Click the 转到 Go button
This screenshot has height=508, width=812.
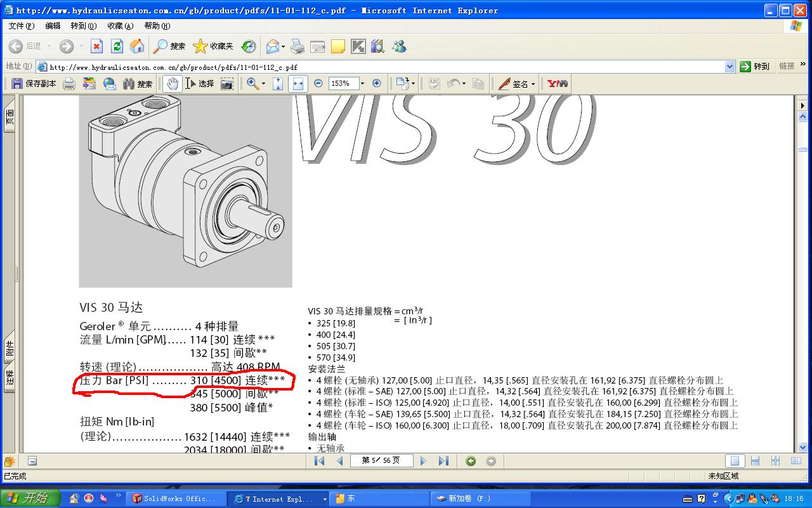pos(754,67)
